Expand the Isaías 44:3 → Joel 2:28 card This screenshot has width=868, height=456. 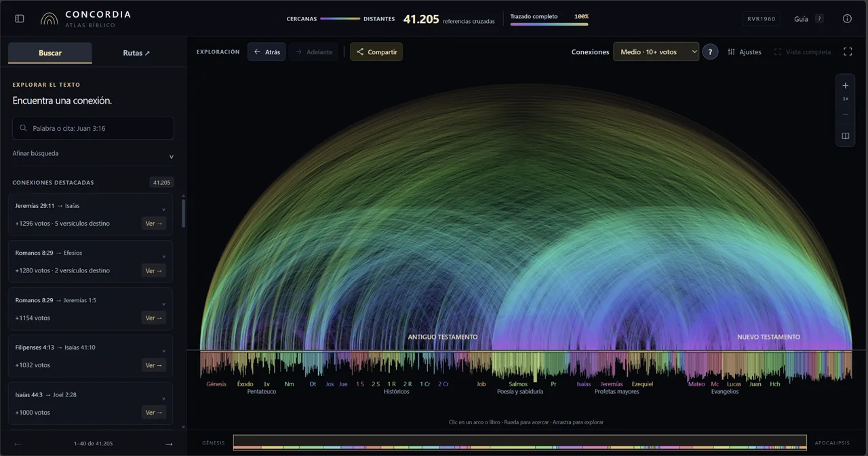pyautogui.click(x=163, y=398)
